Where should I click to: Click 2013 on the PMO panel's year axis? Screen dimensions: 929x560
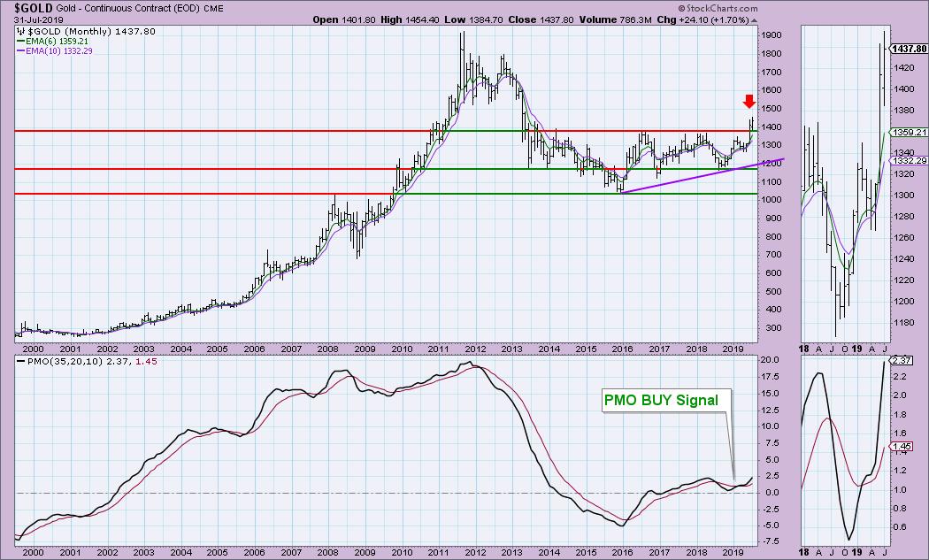coord(512,552)
